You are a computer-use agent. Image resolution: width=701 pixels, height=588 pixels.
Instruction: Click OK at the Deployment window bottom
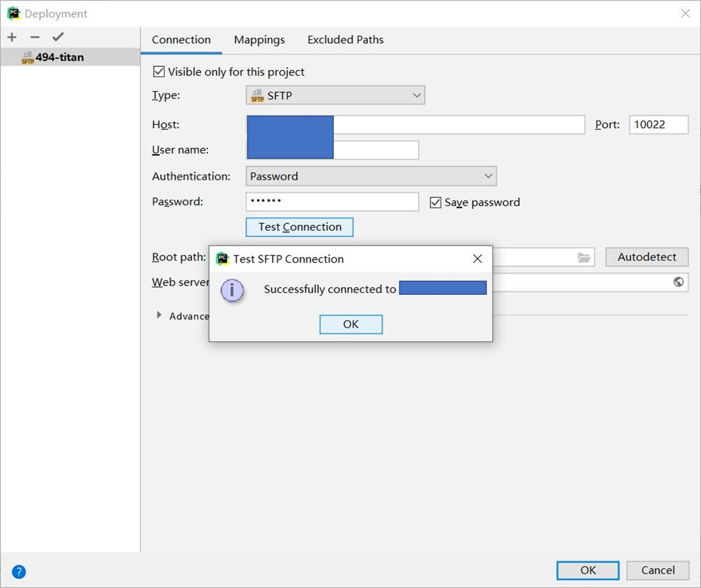[x=588, y=570]
